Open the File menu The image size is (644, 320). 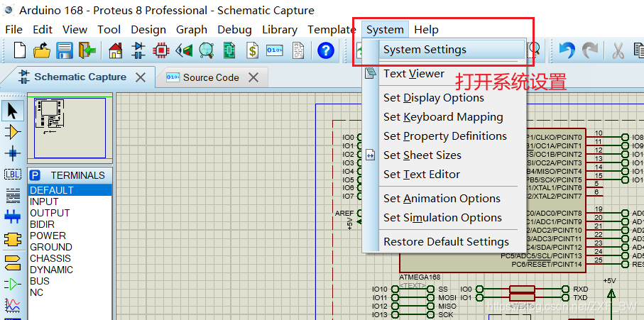14,30
